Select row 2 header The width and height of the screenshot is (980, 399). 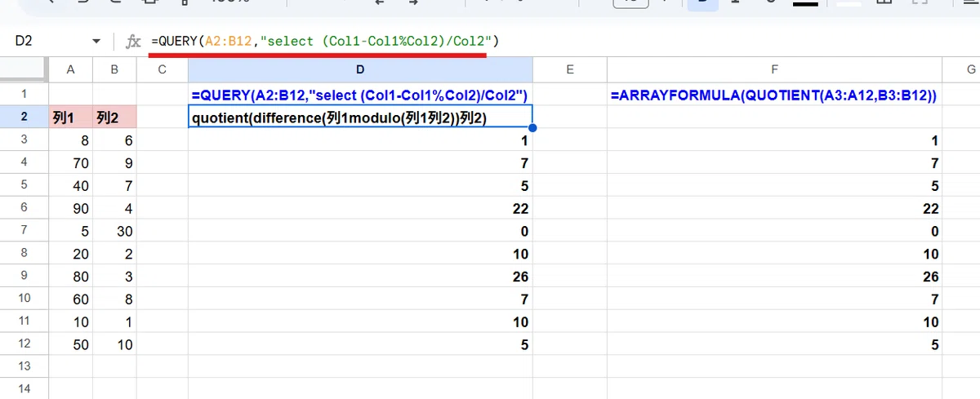click(x=24, y=117)
